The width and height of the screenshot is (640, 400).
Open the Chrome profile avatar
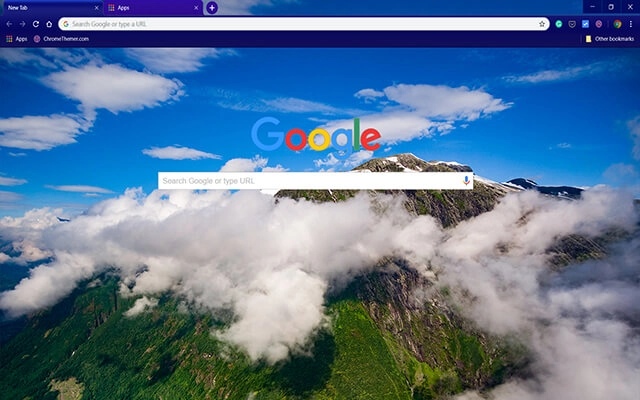(x=618, y=24)
